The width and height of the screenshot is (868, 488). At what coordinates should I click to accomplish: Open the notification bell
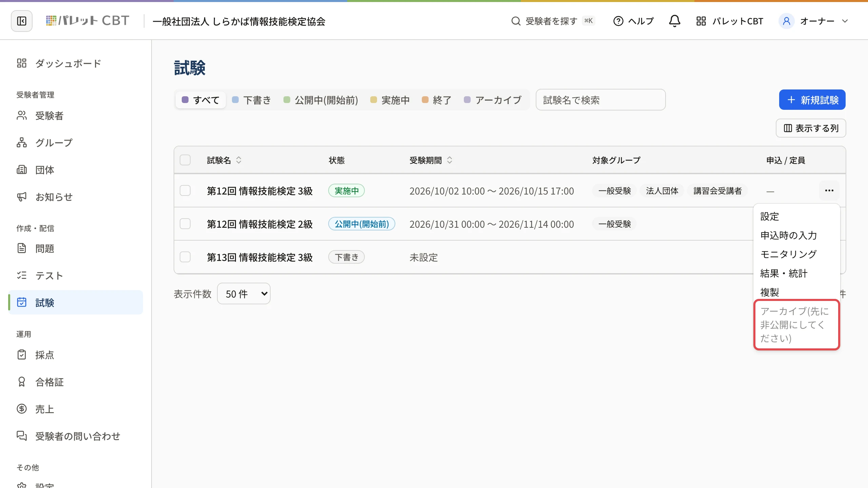[x=674, y=21]
